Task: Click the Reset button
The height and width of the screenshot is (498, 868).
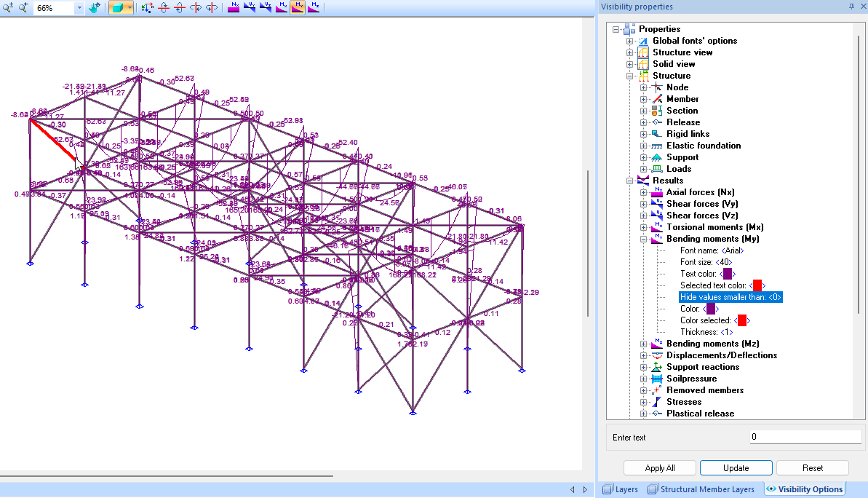Action: pos(813,468)
